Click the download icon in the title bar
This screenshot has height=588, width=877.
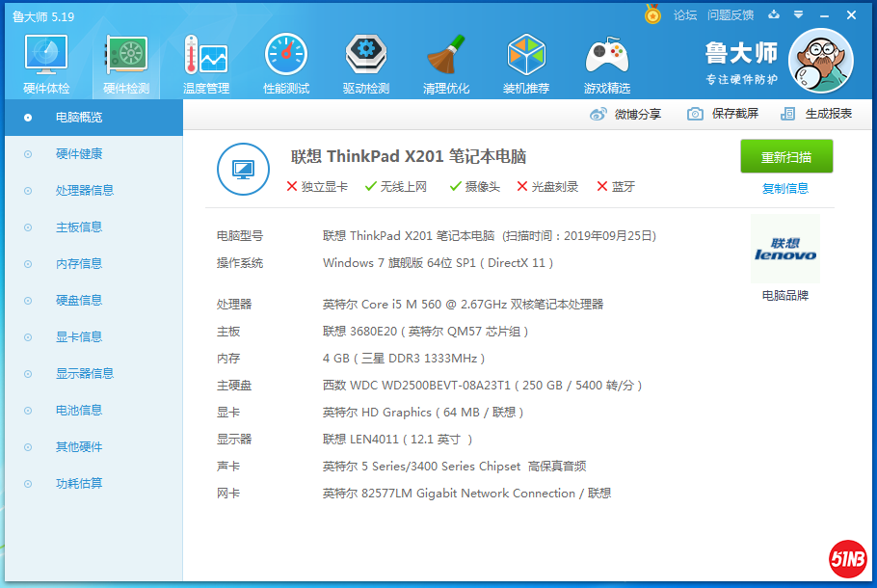pyautogui.click(x=776, y=15)
